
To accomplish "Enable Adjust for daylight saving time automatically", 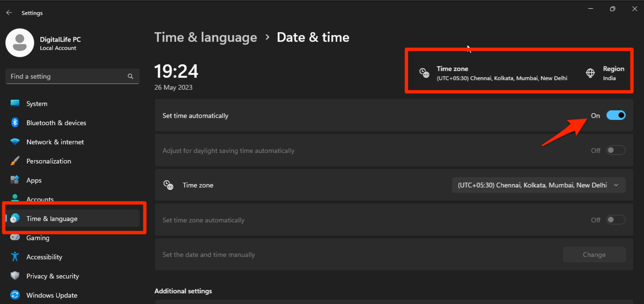I will point(615,150).
